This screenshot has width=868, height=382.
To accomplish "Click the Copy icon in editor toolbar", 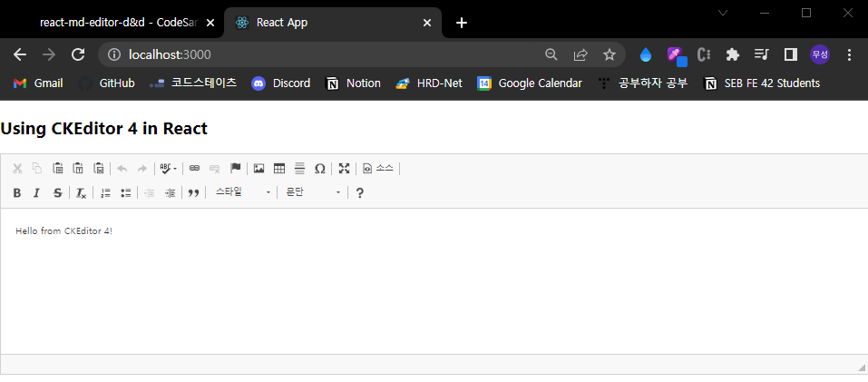I will click(37, 168).
